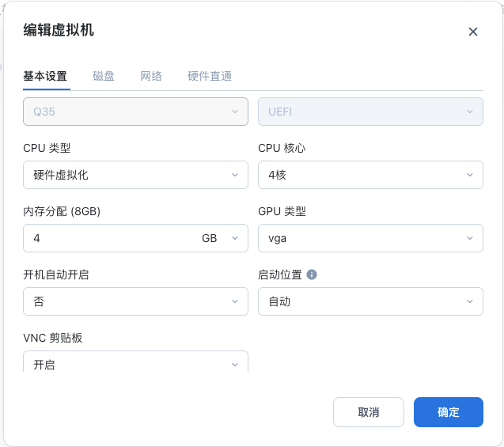Select the 基本设置 tab
The height and width of the screenshot is (447, 504).
[45, 76]
